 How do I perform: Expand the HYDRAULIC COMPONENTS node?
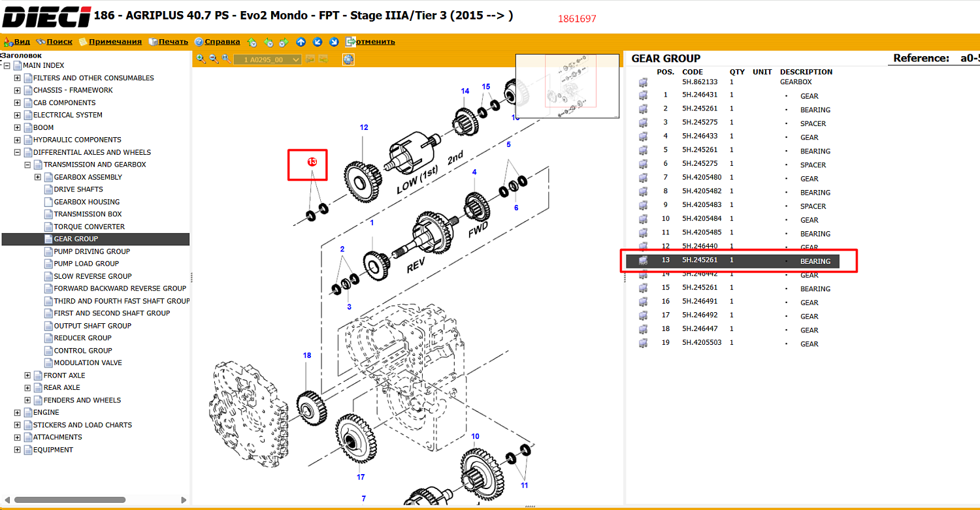pyautogui.click(x=18, y=140)
